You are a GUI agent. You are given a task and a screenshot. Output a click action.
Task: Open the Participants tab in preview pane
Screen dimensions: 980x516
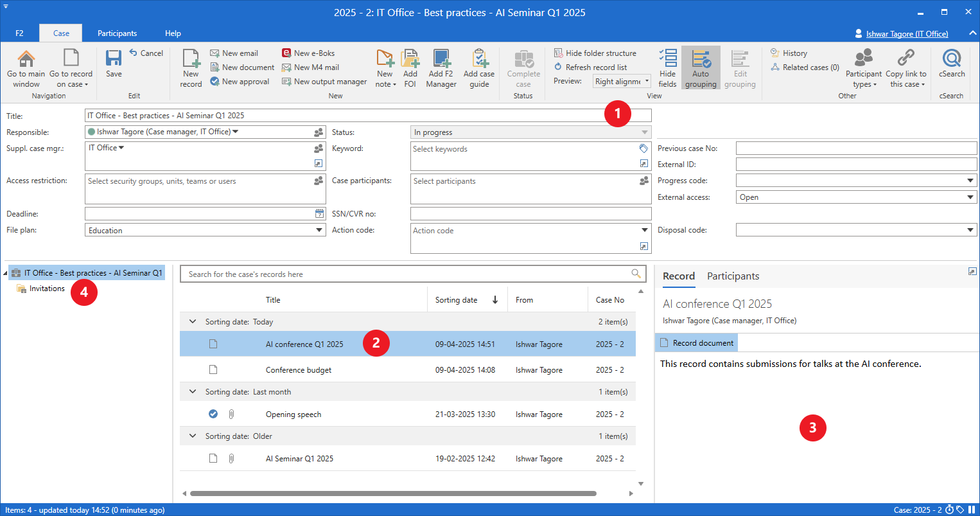(x=733, y=276)
